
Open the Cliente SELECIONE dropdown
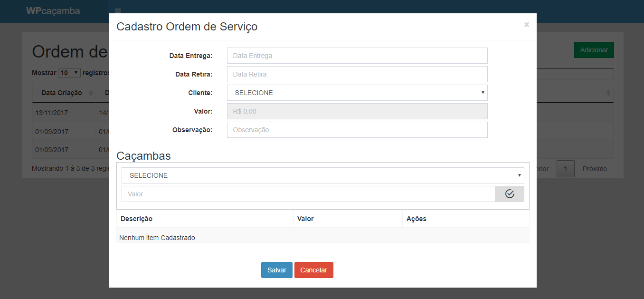point(357,93)
